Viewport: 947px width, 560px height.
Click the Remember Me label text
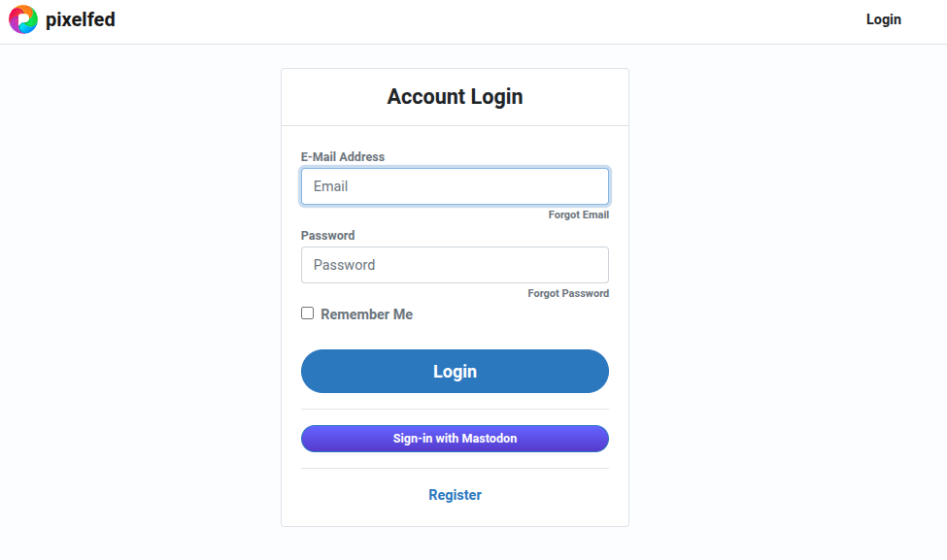[x=366, y=314]
